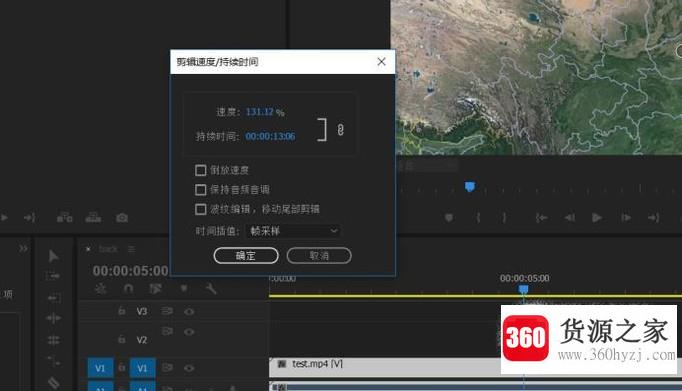Go to Out point in Program monitor
The image size is (682, 391).
coord(653,217)
